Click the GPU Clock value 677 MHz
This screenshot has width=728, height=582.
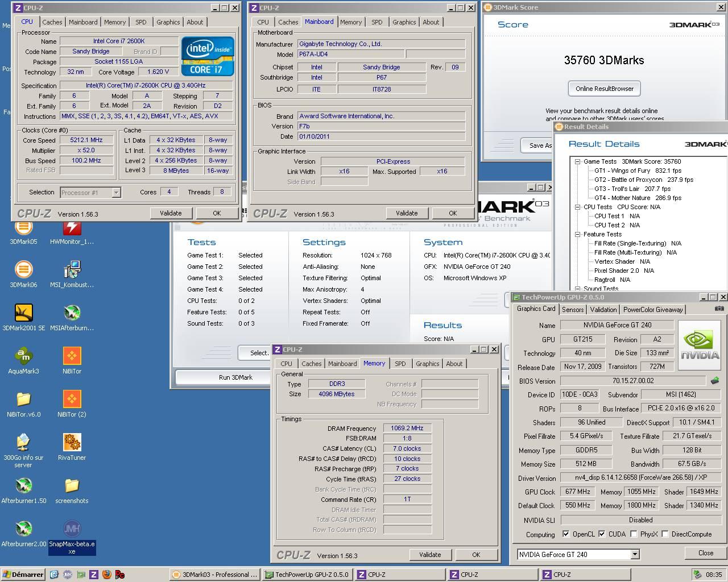point(578,492)
